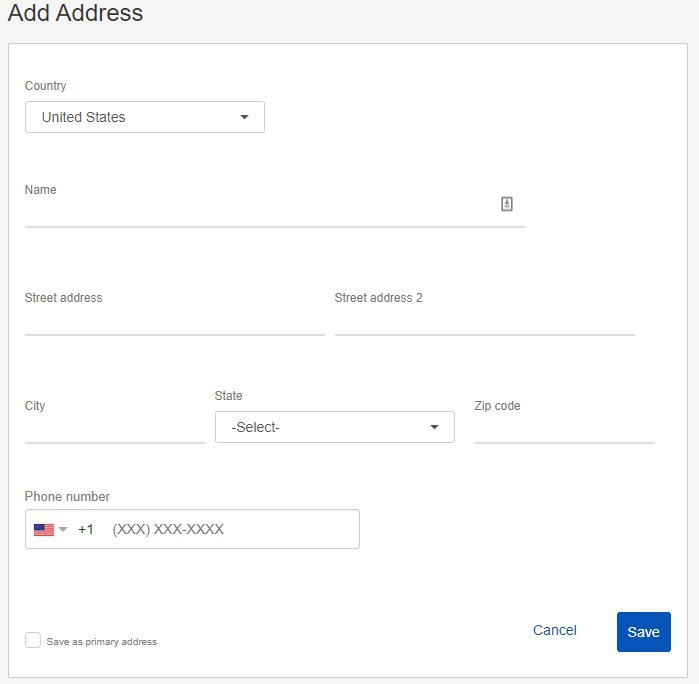The image size is (699, 684).
Task: Click the Add Address heading
Action: (x=75, y=12)
